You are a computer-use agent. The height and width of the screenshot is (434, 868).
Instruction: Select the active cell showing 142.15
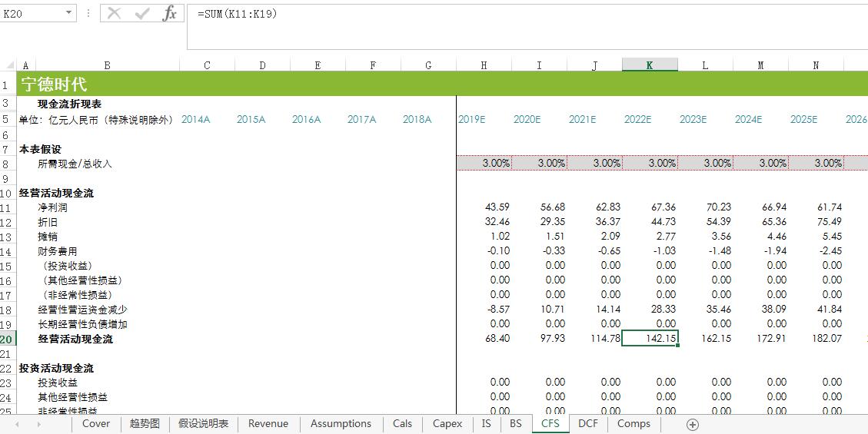[650, 338]
